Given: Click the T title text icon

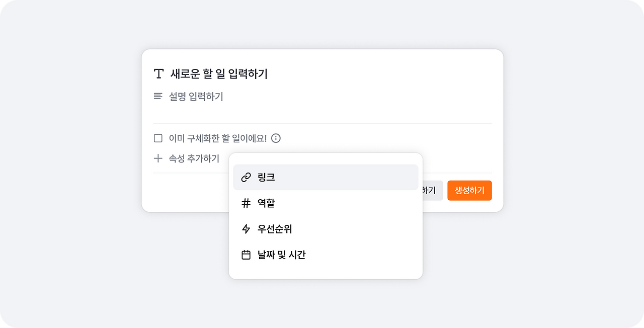Looking at the screenshot, I should [x=158, y=74].
